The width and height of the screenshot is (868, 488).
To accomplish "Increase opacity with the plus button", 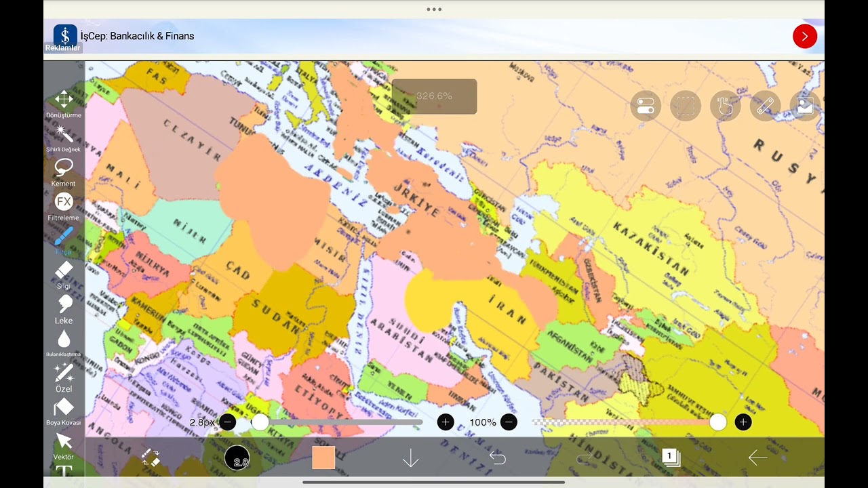I will pyautogui.click(x=743, y=422).
